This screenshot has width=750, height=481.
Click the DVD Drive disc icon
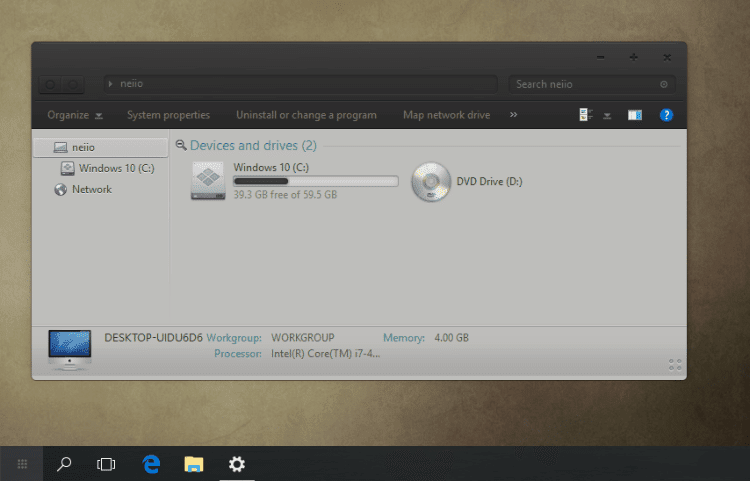click(x=430, y=182)
